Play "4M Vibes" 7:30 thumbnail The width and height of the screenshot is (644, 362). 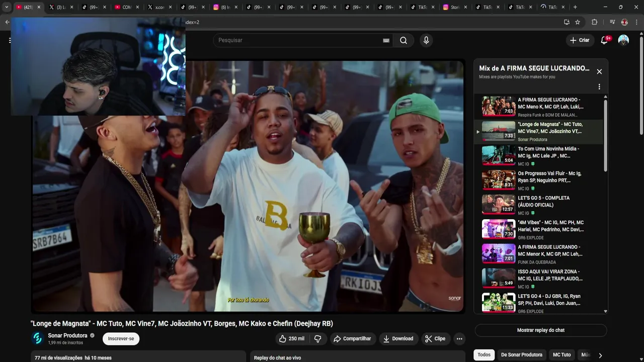tap(499, 229)
